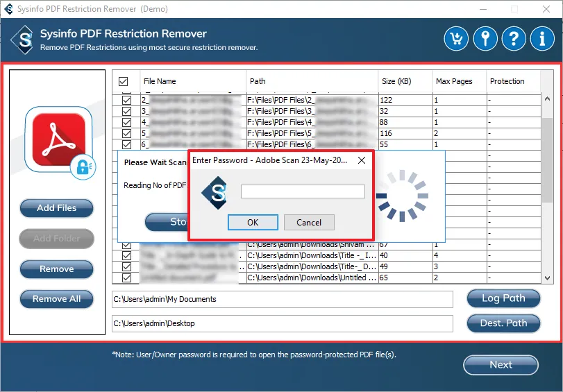
Task: Sort by Path column header
Action: 312,81
